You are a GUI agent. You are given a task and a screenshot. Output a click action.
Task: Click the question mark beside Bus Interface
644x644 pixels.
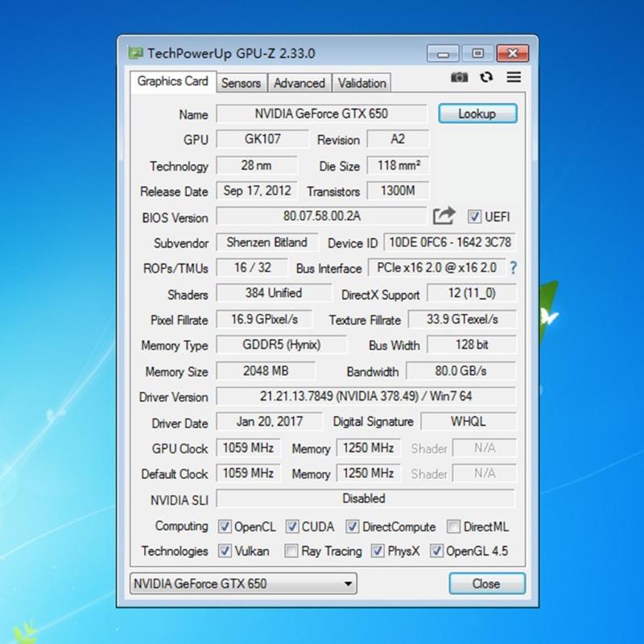(x=514, y=268)
